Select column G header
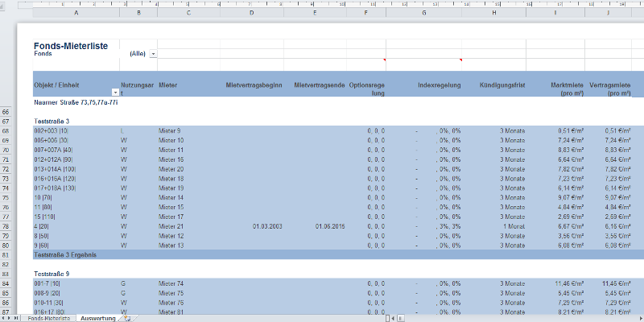Image resolution: width=644 pixels, height=322 pixels. click(x=424, y=13)
